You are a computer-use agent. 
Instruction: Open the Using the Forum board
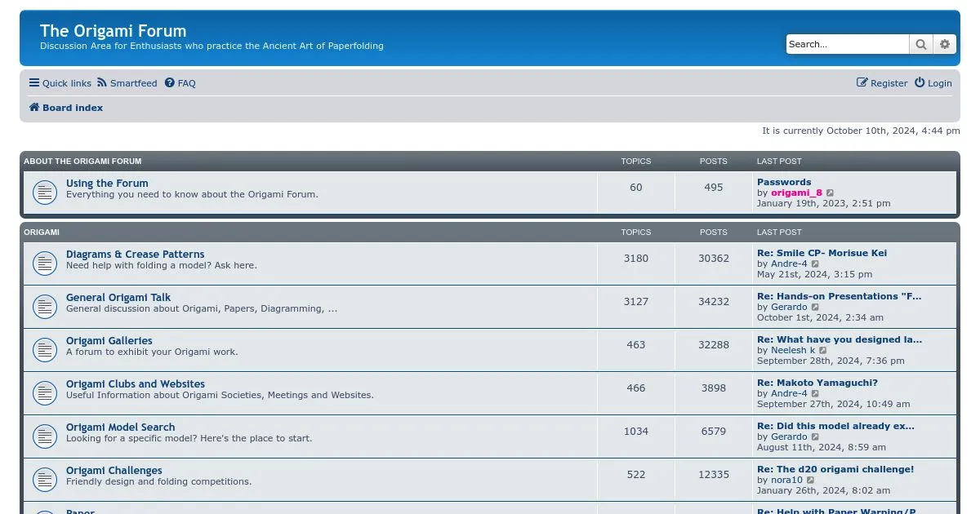(x=107, y=184)
